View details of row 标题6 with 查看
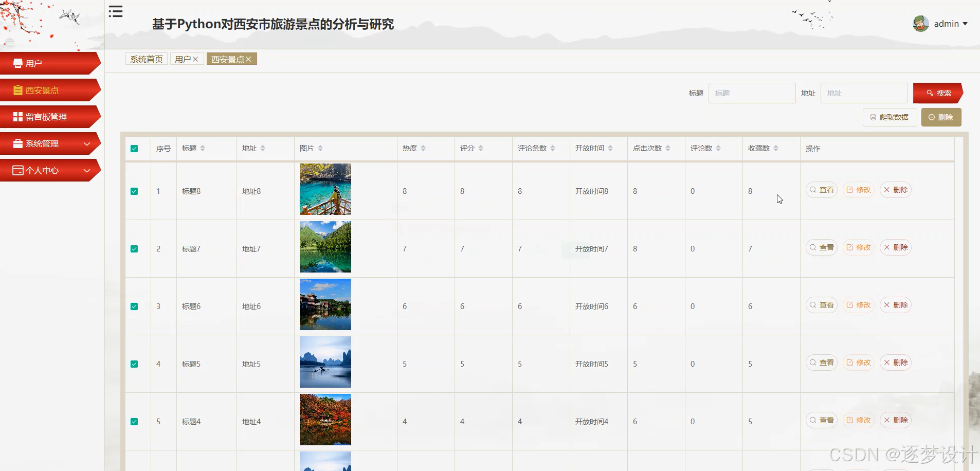Viewport: 980px width, 471px height. tap(822, 305)
